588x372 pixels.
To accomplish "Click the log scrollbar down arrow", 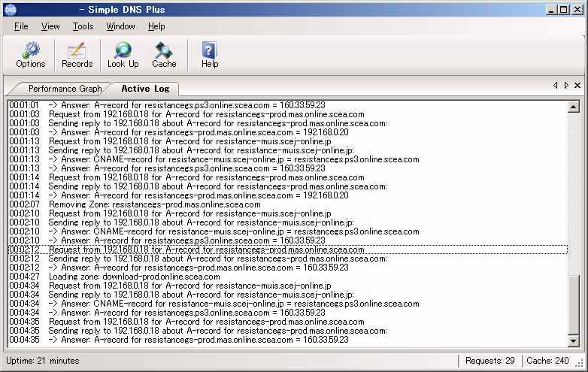I will 574,340.
